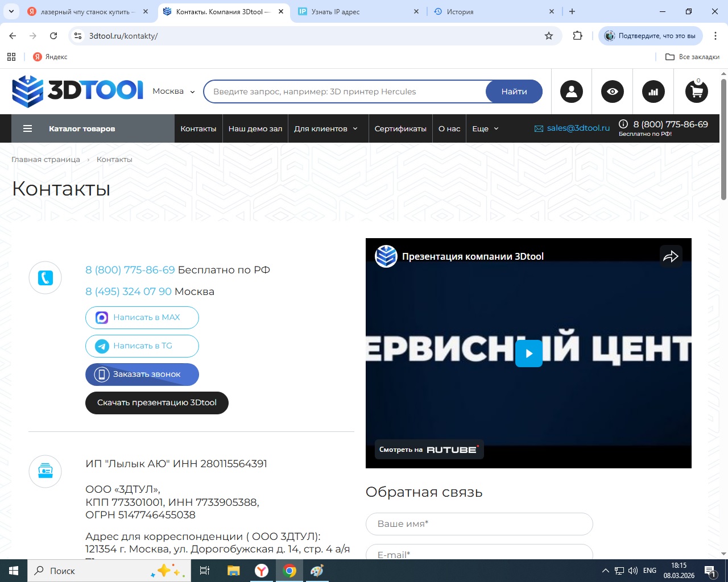Open the browser extensions puzzle icon
Viewport: 728px width, 582px height.
coord(578,36)
